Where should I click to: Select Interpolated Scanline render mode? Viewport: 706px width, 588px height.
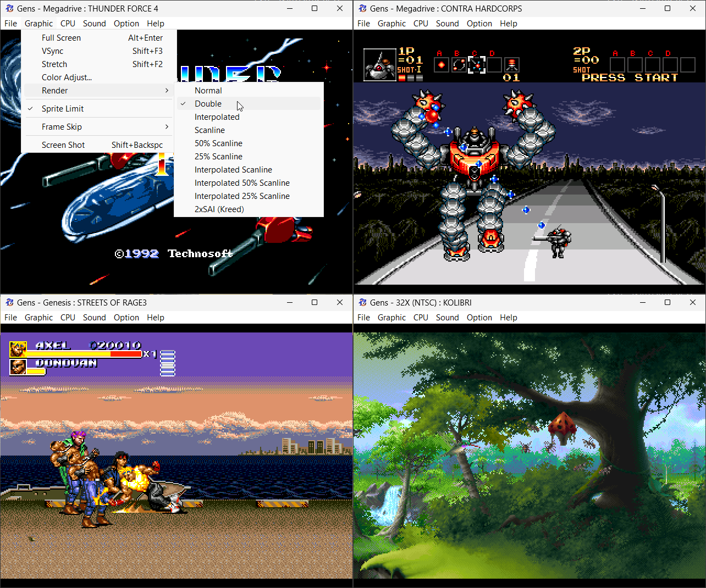point(249,170)
